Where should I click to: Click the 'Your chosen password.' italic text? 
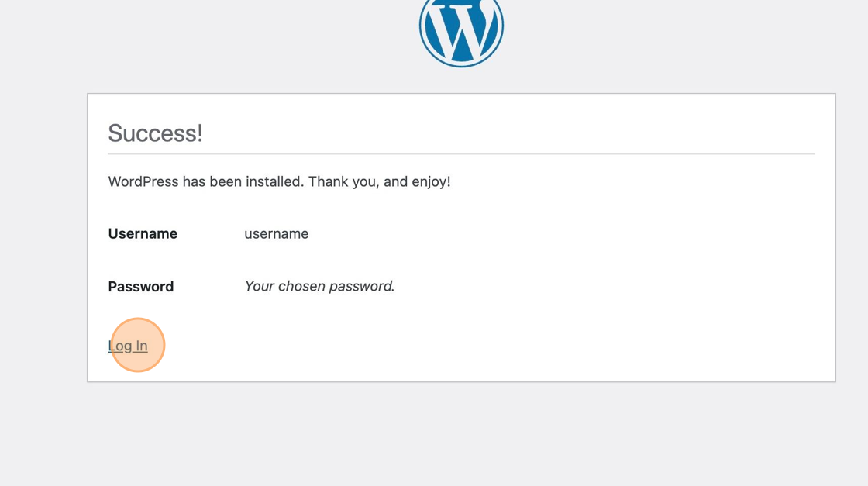coord(319,286)
